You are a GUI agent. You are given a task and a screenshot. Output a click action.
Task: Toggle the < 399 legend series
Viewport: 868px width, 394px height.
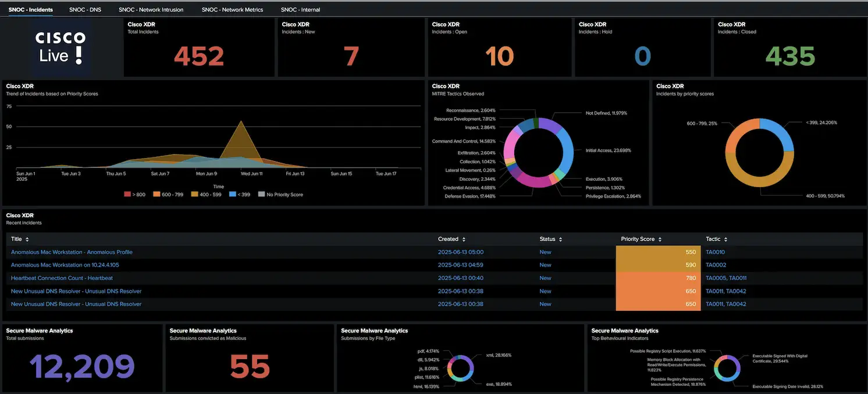tap(239, 195)
